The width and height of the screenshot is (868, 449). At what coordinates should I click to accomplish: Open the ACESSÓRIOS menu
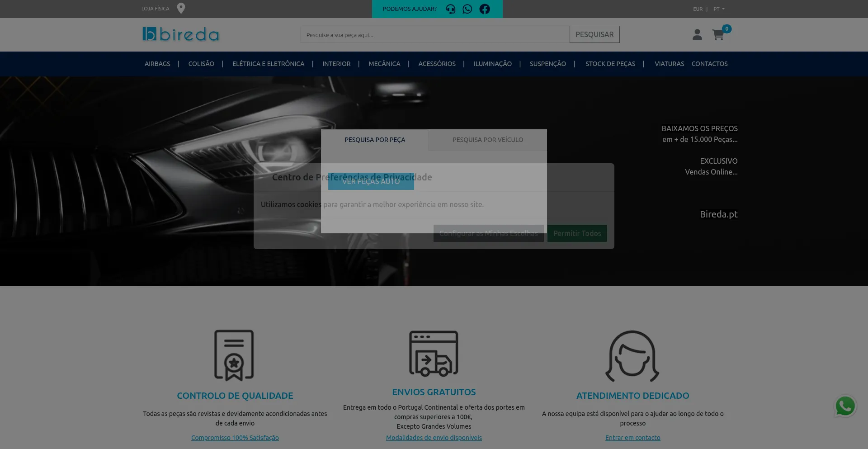[x=437, y=64]
